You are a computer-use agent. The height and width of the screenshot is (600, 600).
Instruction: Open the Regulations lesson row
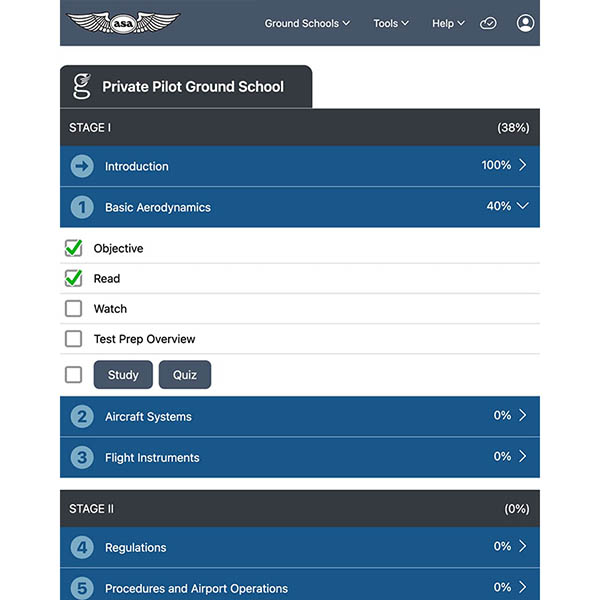tap(300, 547)
